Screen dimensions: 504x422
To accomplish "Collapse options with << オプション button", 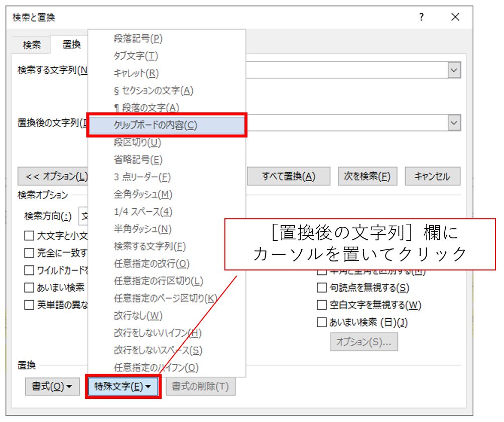I will pos(53,177).
